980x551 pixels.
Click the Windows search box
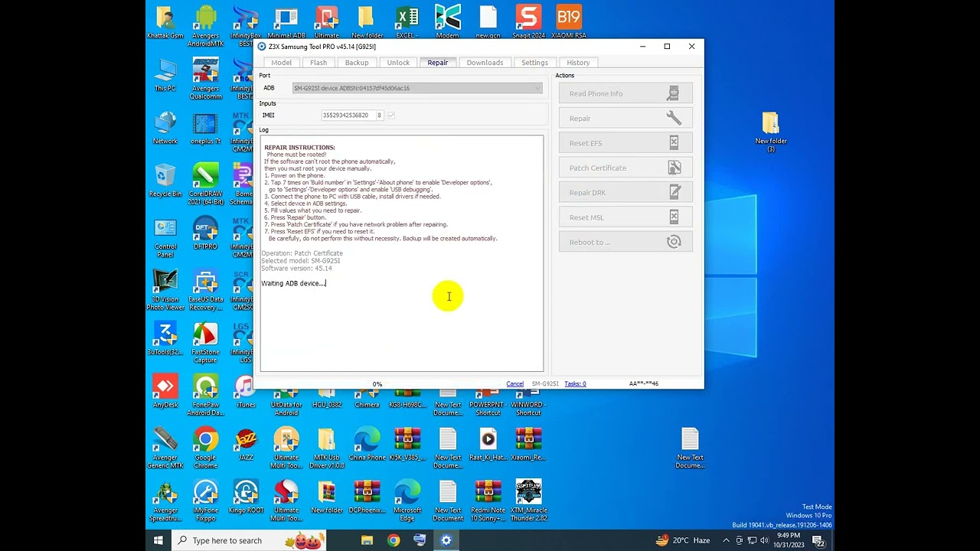pyautogui.click(x=250, y=540)
